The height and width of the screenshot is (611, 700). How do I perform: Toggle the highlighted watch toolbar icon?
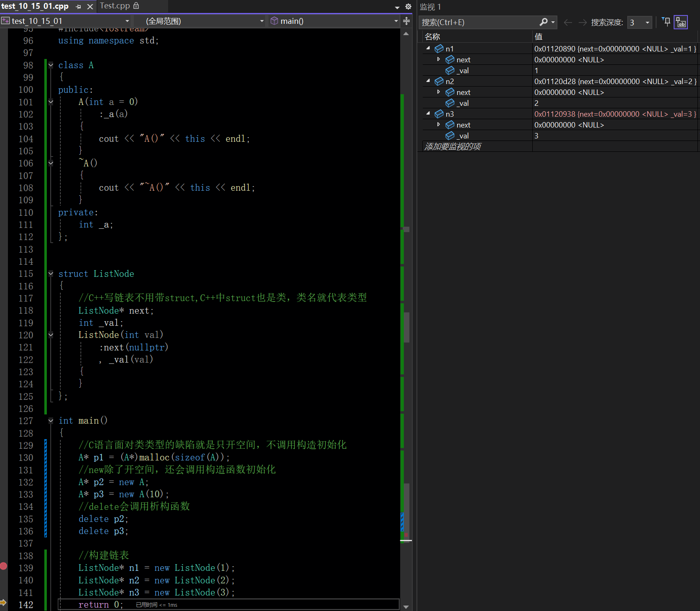coord(681,22)
